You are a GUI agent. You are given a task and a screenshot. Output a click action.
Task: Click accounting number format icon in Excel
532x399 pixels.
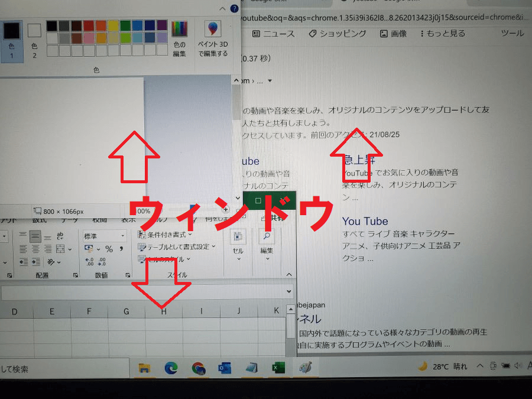point(89,249)
